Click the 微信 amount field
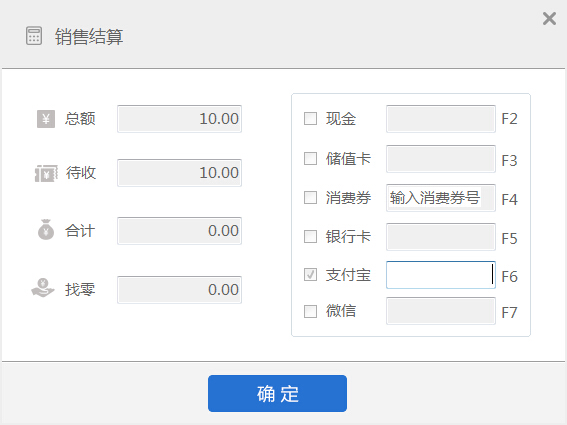The width and height of the screenshot is (567, 425). point(441,311)
